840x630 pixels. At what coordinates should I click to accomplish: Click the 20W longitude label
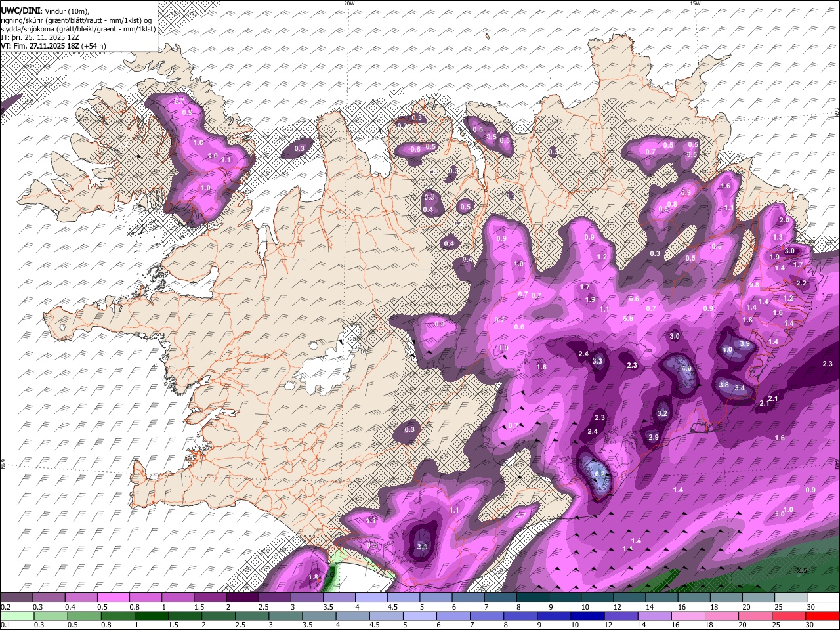click(x=349, y=3)
